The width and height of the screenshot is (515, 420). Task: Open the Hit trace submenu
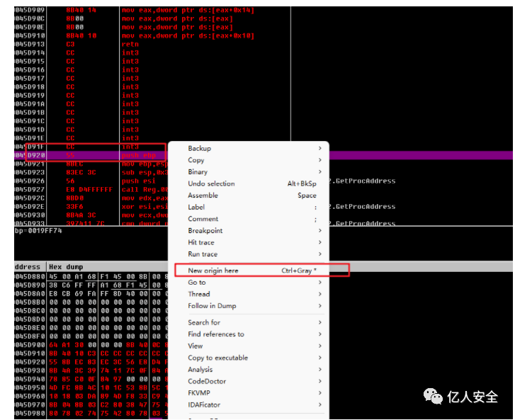click(x=249, y=243)
